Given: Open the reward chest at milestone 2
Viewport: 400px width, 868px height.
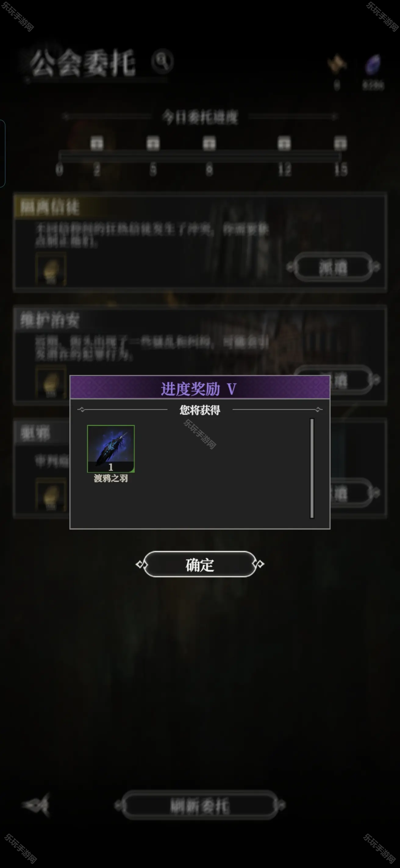Looking at the screenshot, I should coord(97,144).
